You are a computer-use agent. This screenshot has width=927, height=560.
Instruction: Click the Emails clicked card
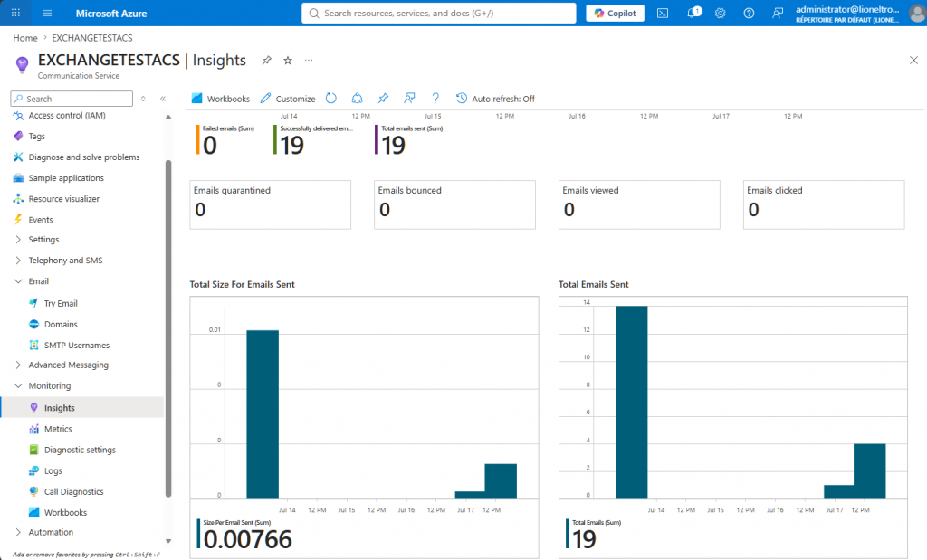point(824,204)
